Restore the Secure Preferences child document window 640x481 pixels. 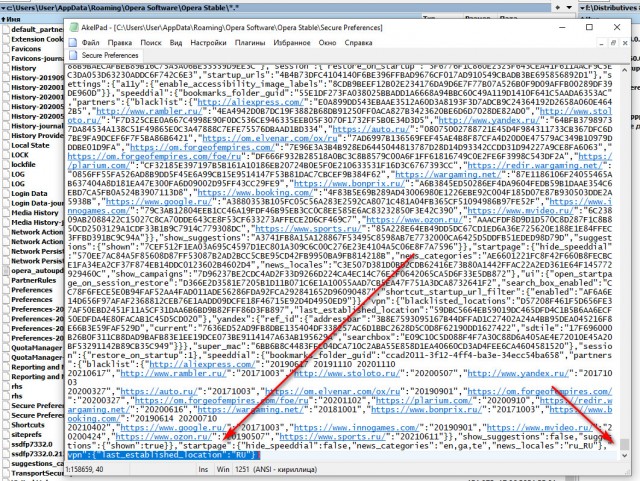click(613, 43)
